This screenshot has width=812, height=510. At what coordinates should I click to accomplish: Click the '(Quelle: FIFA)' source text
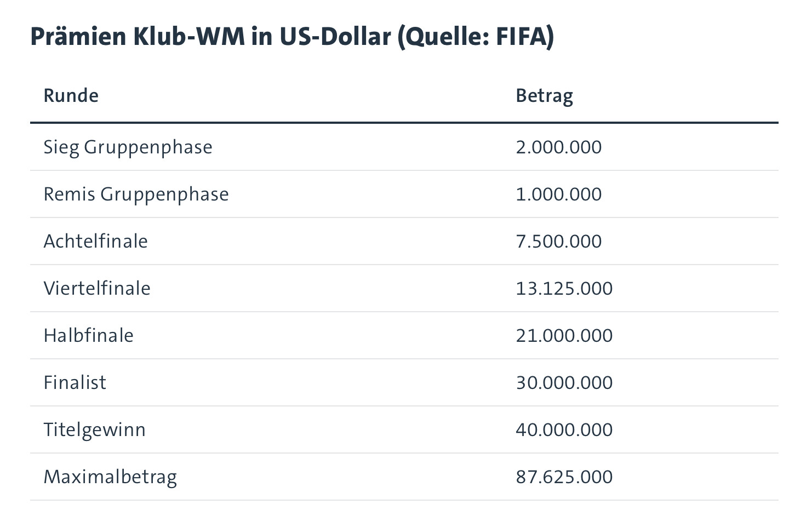pyautogui.click(x=476, y=37)
